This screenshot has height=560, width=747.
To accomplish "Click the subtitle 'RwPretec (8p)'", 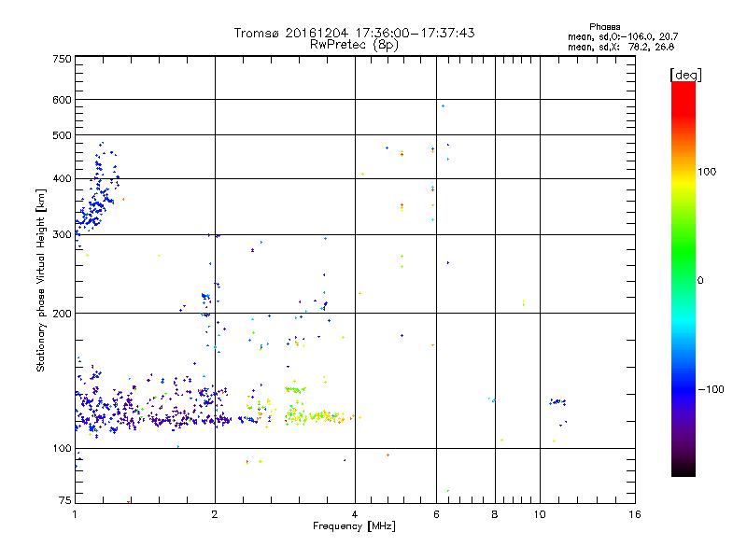I will point(354,45).
